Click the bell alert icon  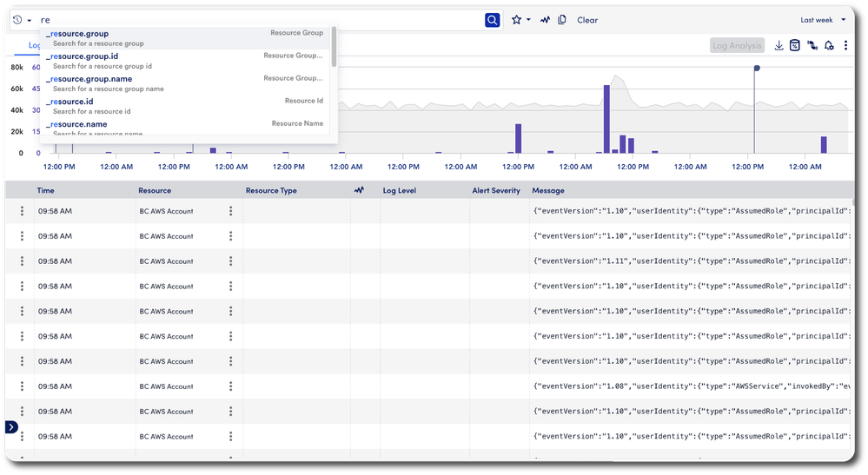[x=829, y=46]
